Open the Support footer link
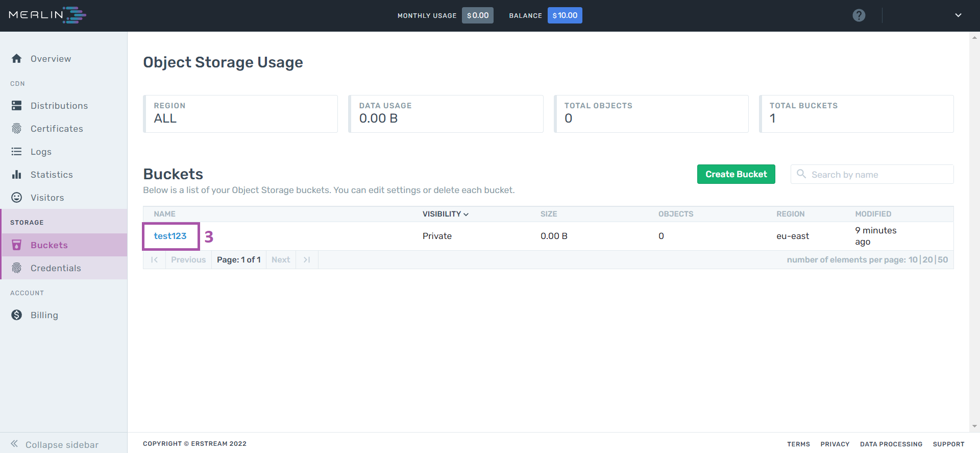 pyautogui.click(x=948, y=444)
